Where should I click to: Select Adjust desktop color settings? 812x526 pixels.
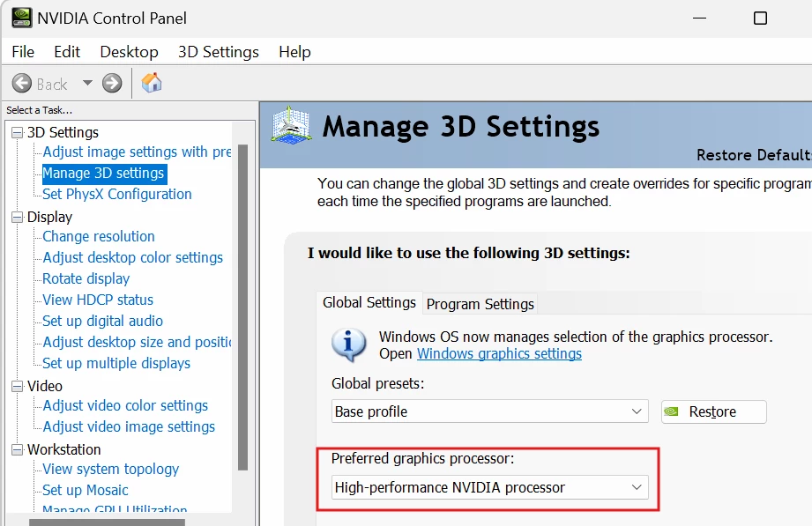(x=132, y=257)
